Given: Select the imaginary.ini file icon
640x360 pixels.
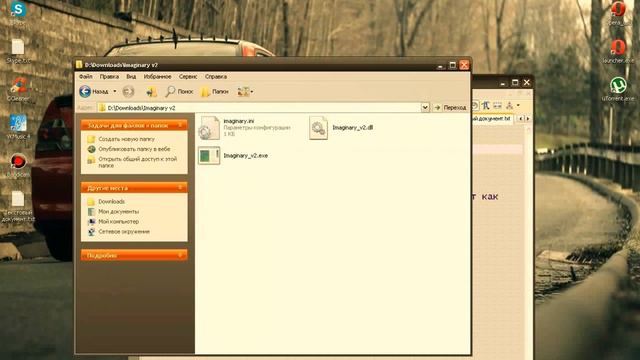Looking at the screenshot, I should pos(209,128).
